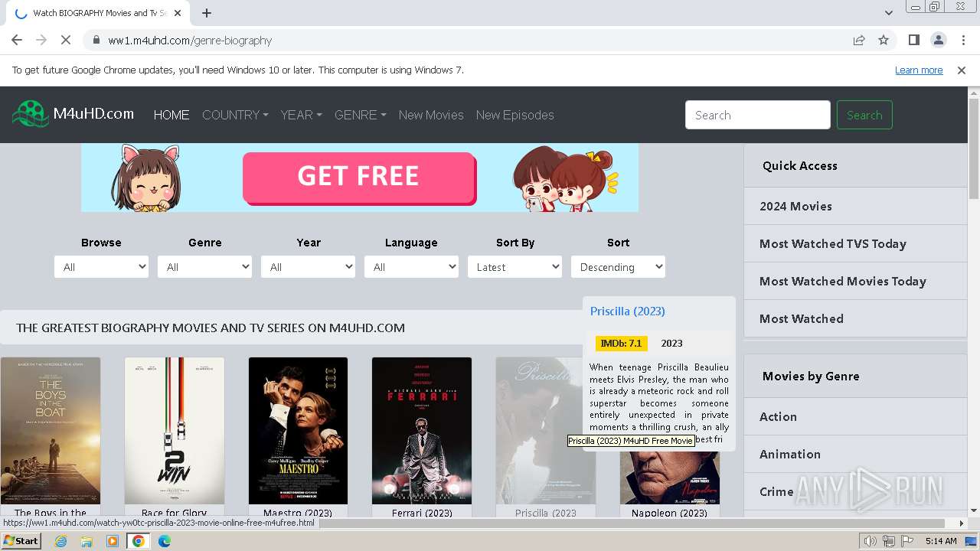
Task: Click the green Search button
Action: click(864, 115)
